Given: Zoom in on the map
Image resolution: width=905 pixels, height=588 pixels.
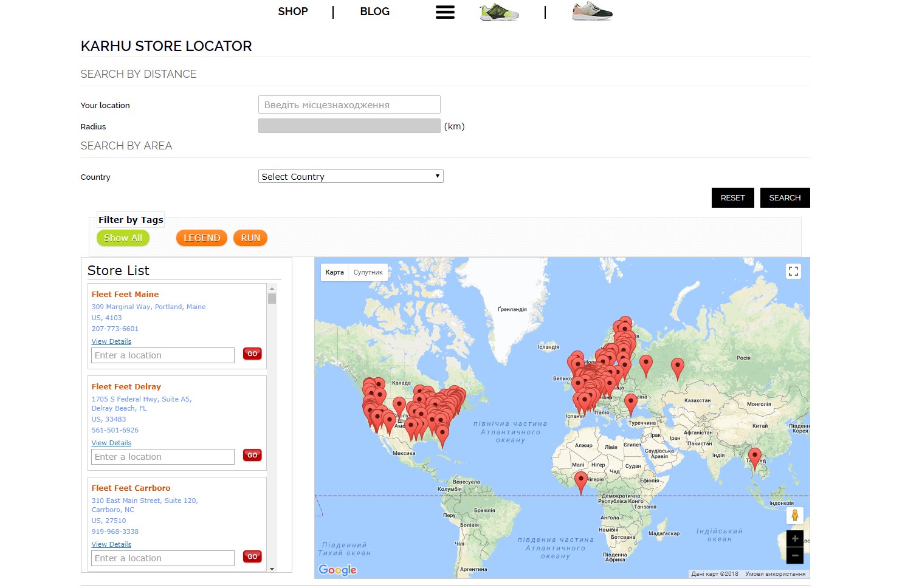Looking at the screenshot, I should pyautogui.click(x=795, y=539).
